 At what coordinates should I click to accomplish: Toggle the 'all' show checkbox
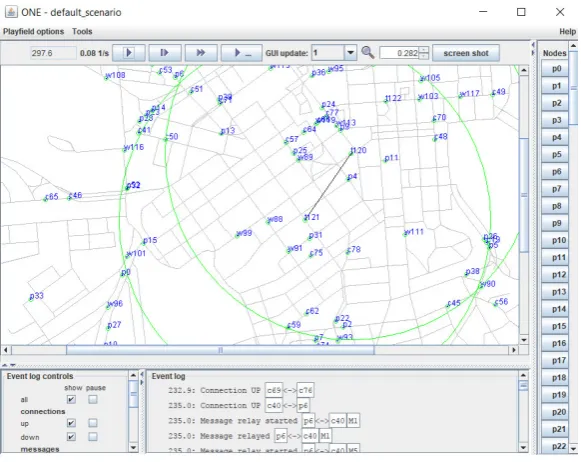pos(71,399)
